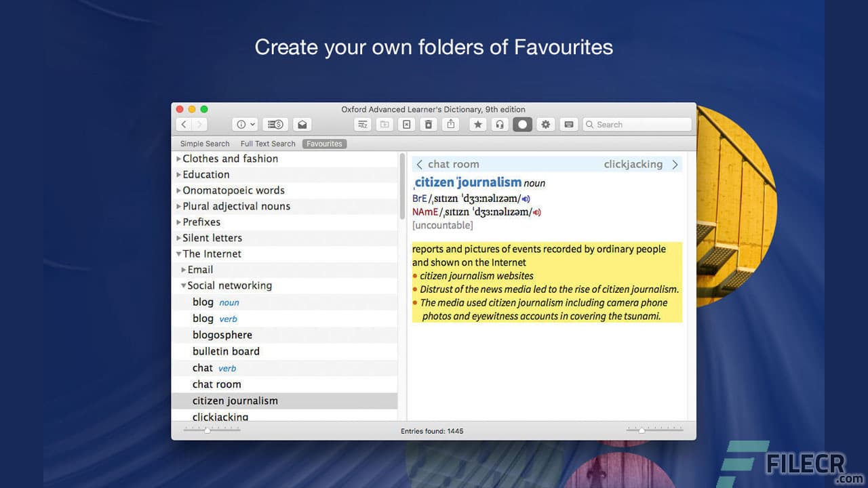Open the info dropdown in the toolbar
868x488 pixels.
point(245,125)
